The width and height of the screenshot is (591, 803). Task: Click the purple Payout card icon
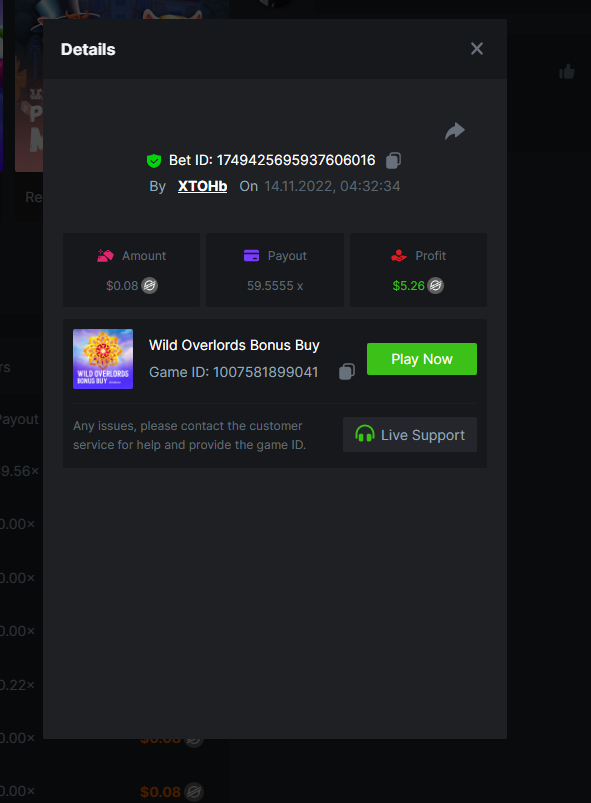coord(251,255)
